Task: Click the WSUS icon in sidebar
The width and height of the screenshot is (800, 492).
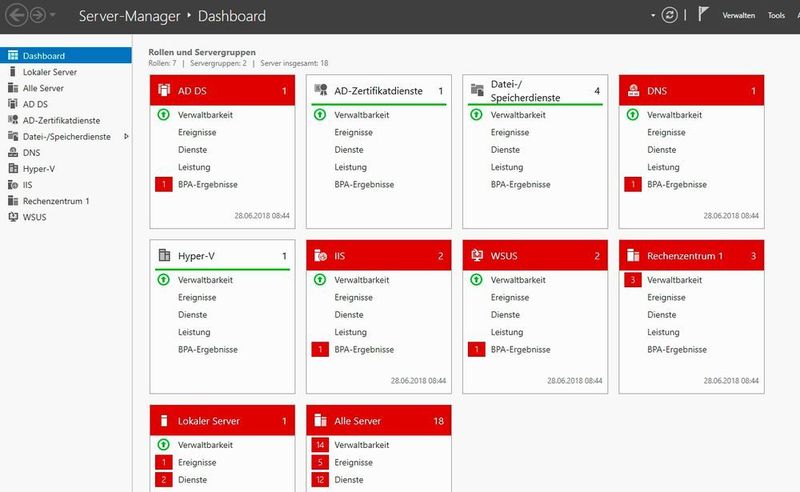Action: [x=13, y=217]
